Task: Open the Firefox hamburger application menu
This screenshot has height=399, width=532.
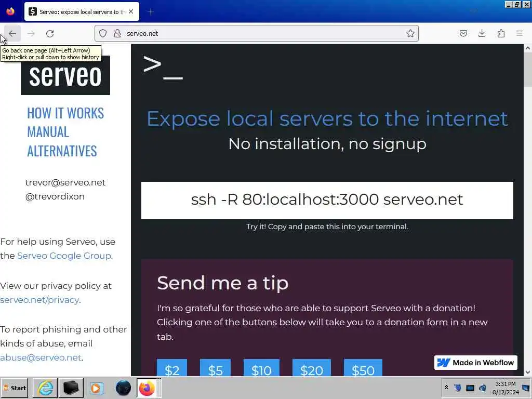Action: tap(520, 33)
